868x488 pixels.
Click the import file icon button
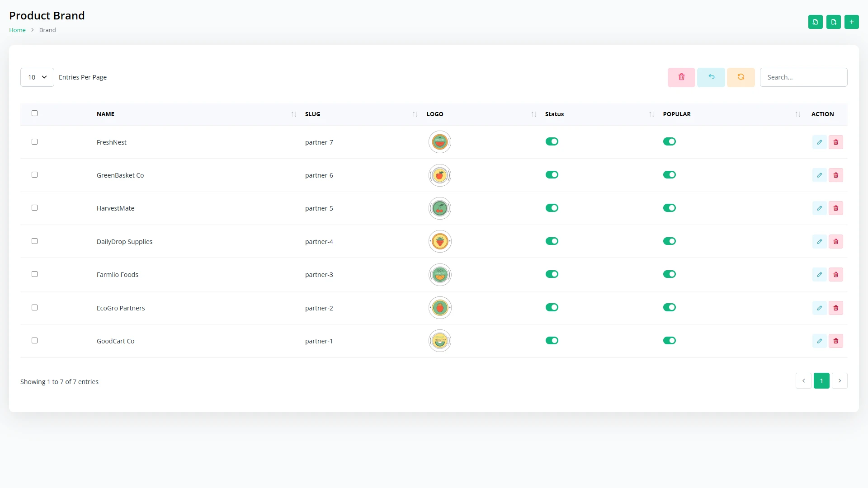tap(815, 22)
